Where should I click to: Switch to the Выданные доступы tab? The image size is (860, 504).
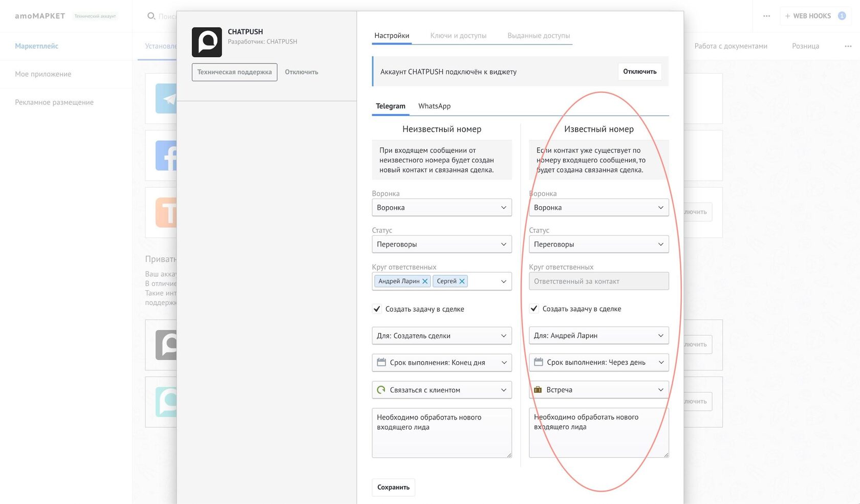click(x=539, y=36)
